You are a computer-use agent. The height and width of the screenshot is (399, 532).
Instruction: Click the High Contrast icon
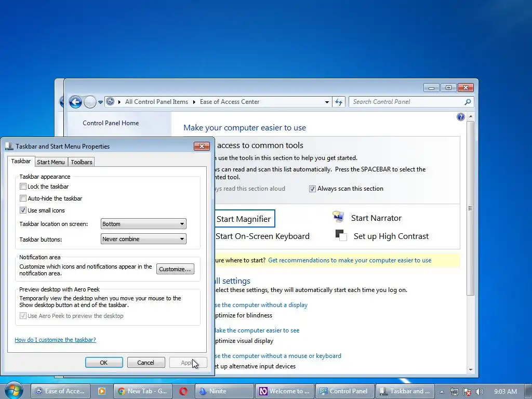(341, 235)
